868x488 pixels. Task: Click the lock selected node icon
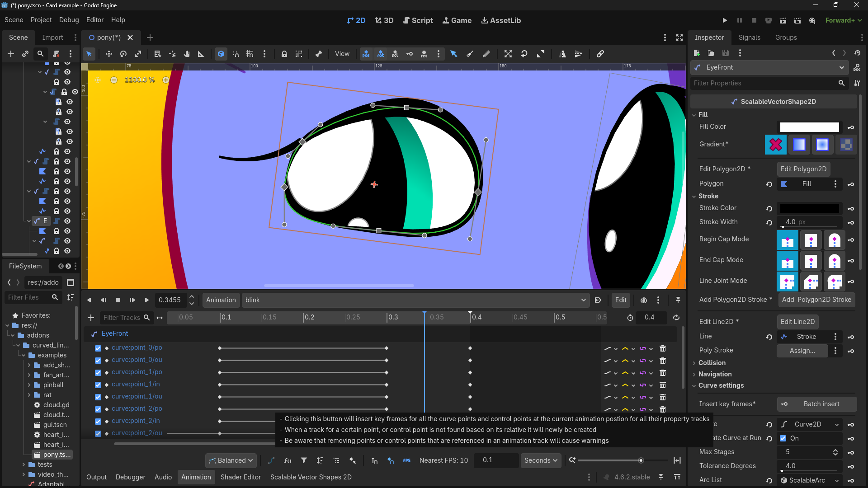pos(284,54)
